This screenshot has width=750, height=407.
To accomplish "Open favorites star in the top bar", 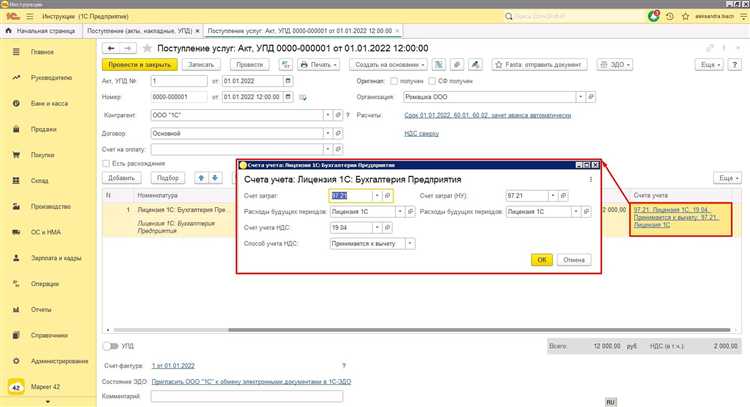I will (685, 16).
